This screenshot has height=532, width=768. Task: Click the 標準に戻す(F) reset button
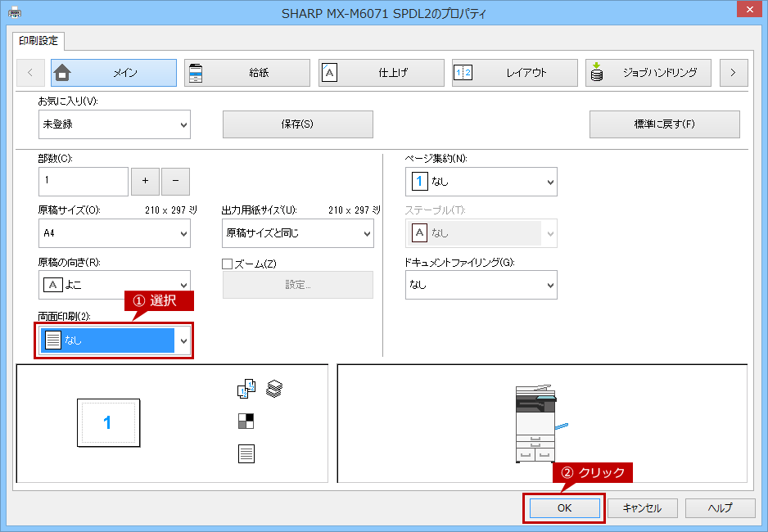[x=665, y=124]
